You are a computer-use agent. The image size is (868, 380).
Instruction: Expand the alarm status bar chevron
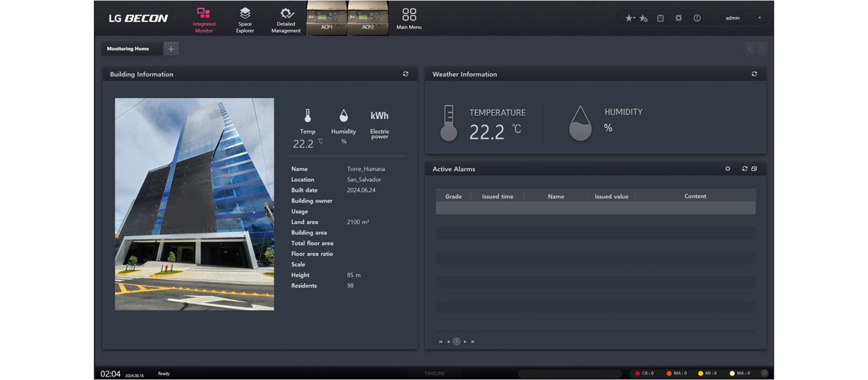[764, 373]
